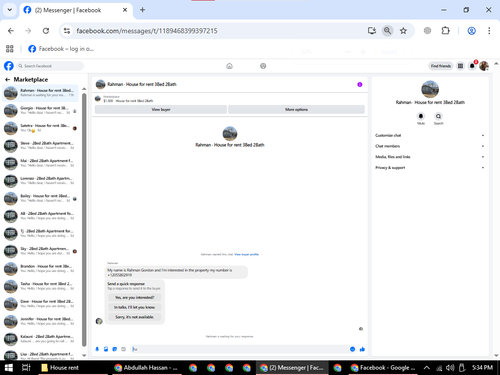Viewport: 500px width, 375px height.
Task: Open the Messenger Facebook browser tab
Action: pyautogui.click(x=75, y=10)
